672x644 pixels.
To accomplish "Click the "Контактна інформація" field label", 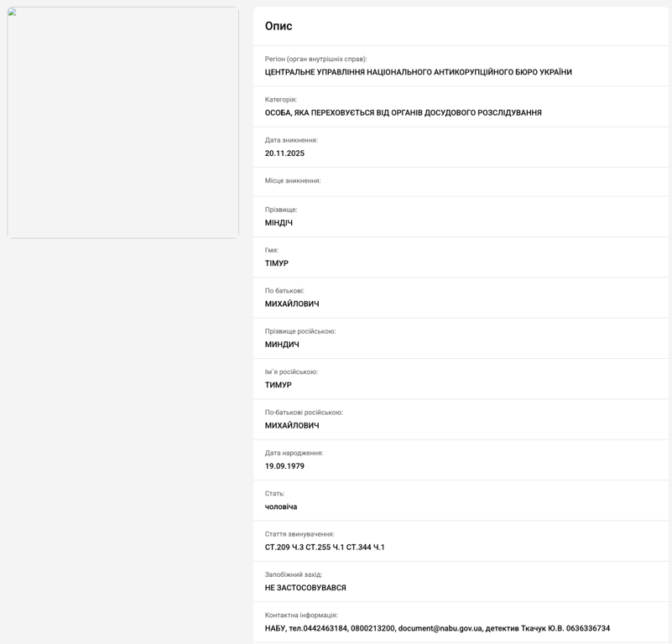I will click(301, 615).
